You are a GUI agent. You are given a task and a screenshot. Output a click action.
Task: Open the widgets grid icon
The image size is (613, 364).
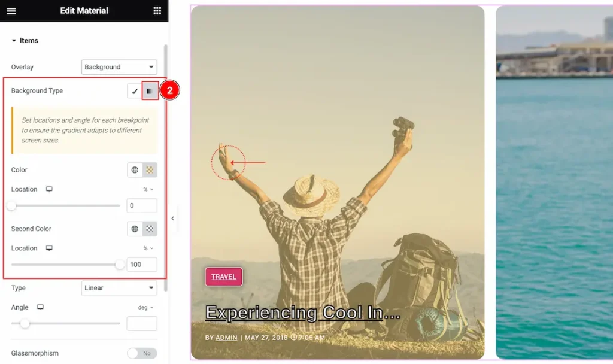pos(157,11)
